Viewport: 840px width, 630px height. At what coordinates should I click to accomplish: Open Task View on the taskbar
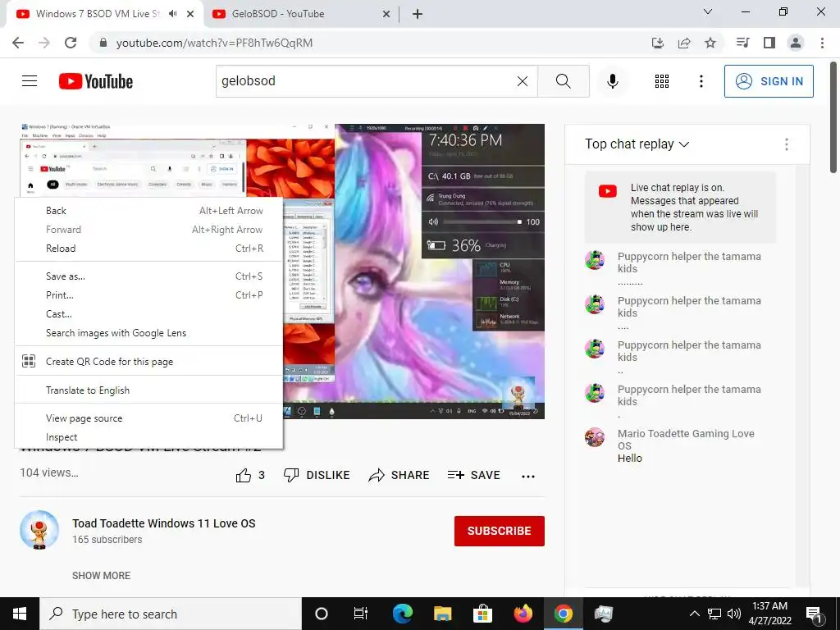click(361, 614)
